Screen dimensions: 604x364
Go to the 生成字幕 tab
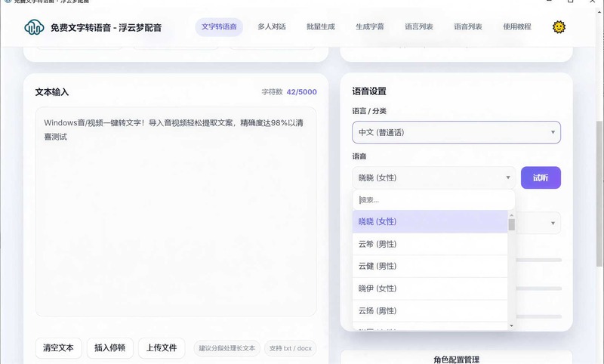coord(370,27)
